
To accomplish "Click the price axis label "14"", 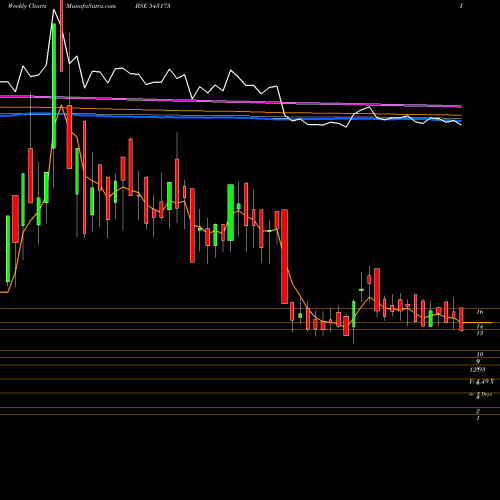I will (x=480, y=327).
